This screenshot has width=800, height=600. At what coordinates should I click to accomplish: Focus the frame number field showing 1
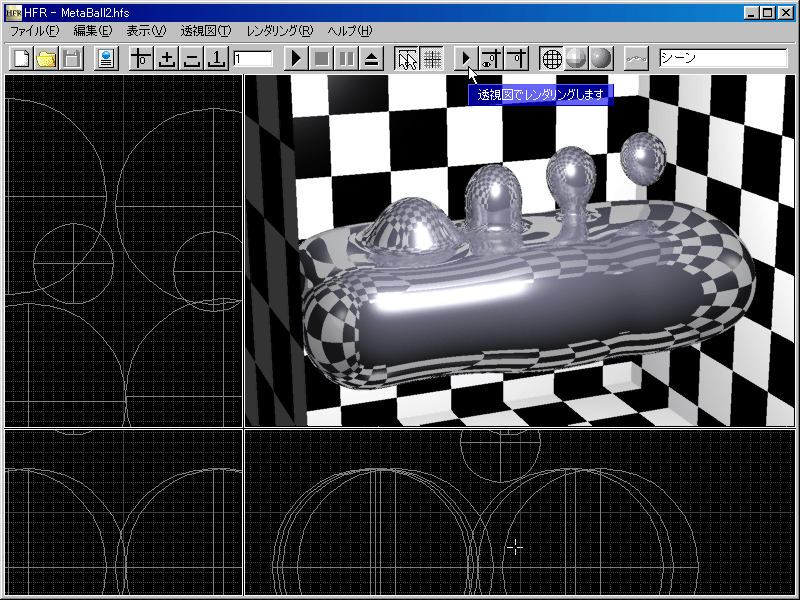253,58
